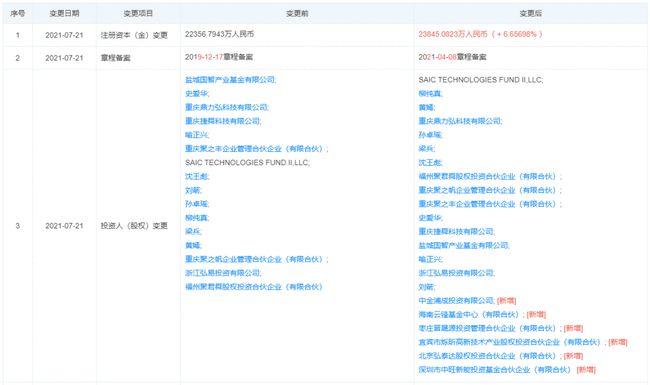The width and height of the screenshot is (650, 385).
Task: Click the 变更日期 column header
Action: click(x=64, y=13)
